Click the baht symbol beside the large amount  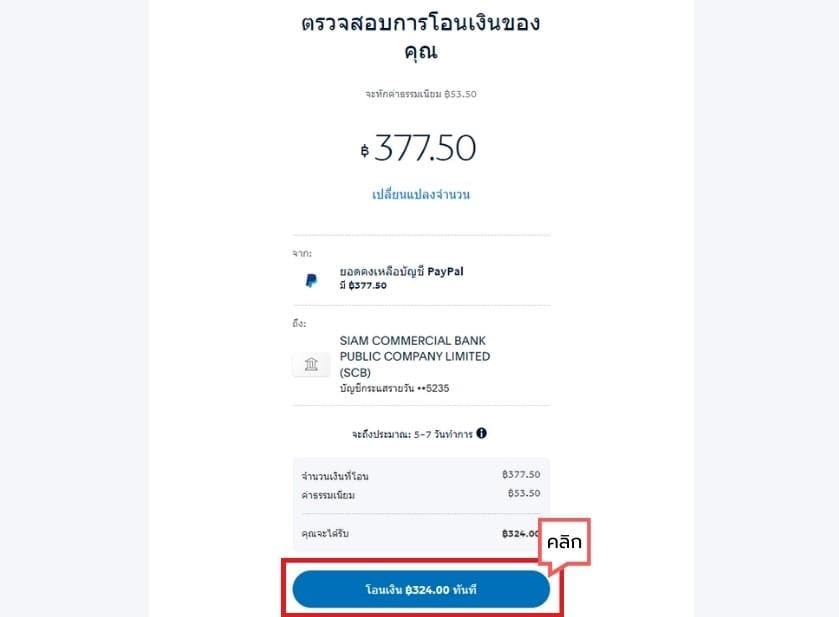[x=364, y=151]
